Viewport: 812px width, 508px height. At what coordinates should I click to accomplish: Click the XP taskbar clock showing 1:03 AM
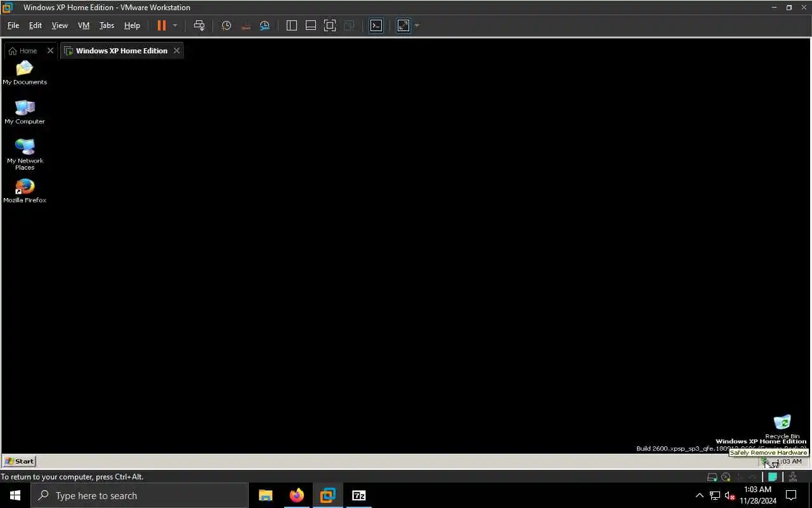[789, 462]
